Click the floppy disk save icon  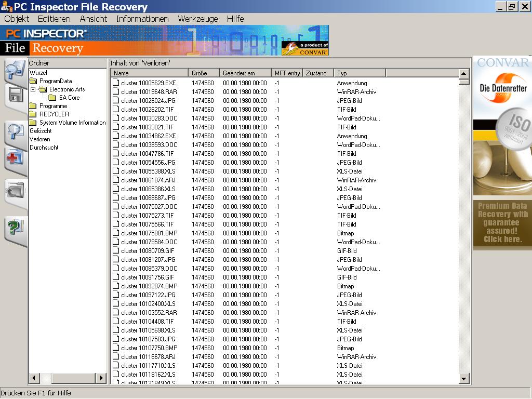tap(15, 95)
